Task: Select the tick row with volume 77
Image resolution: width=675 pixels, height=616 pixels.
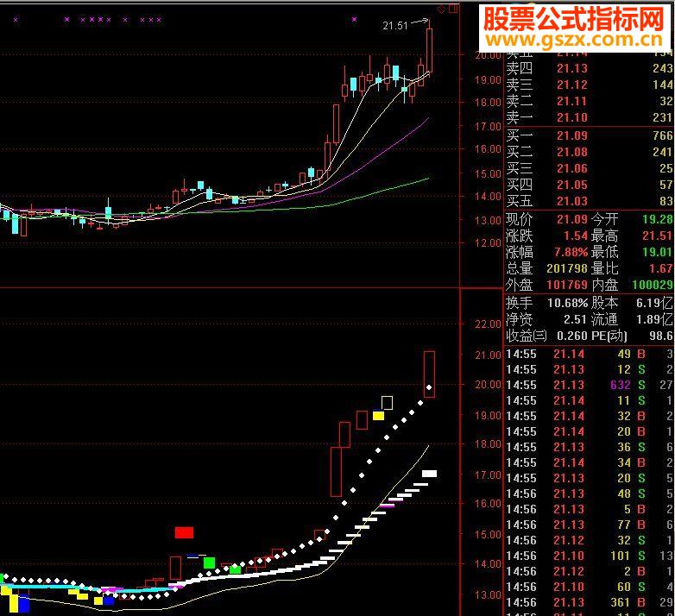Action: coord(590,525)
